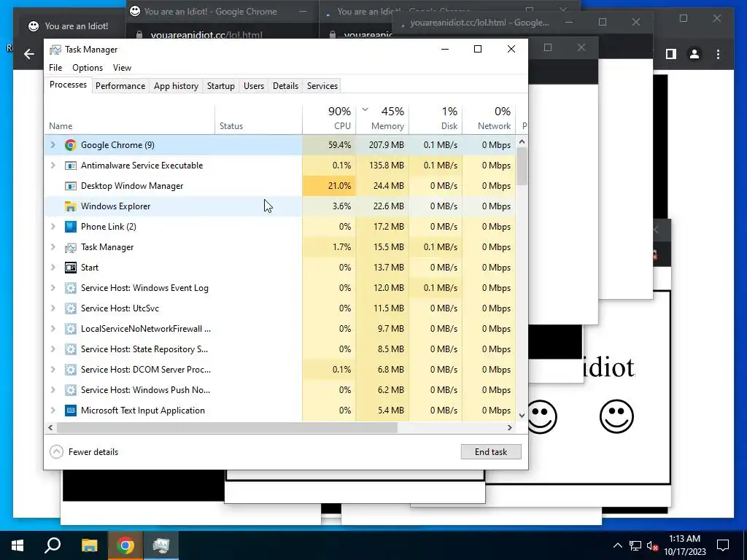Expand Microsoft Text Input Application row
This screenshot has width=747, height=560.
53,411
